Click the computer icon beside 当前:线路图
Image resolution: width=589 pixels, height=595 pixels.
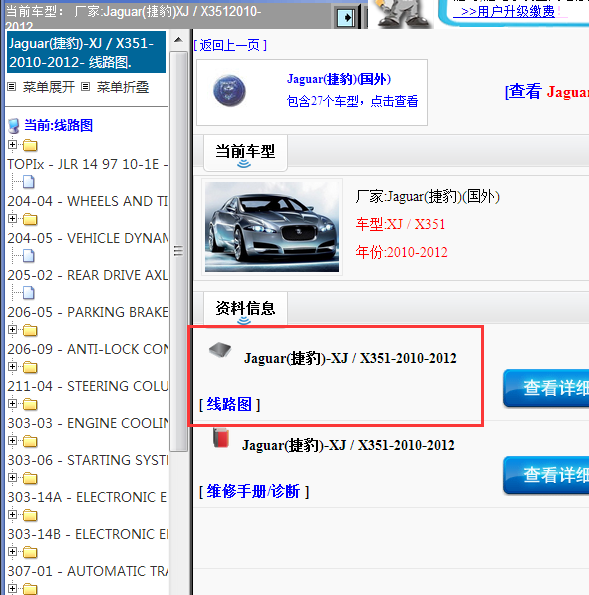click(x=14, y=126)
